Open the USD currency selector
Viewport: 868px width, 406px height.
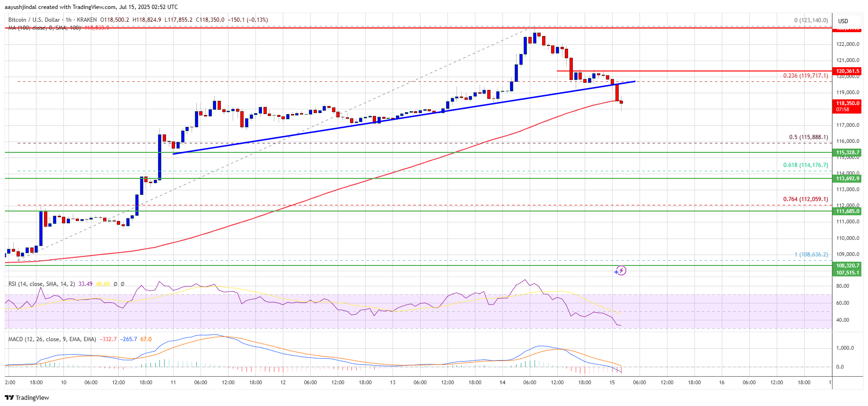coord(843,21)
